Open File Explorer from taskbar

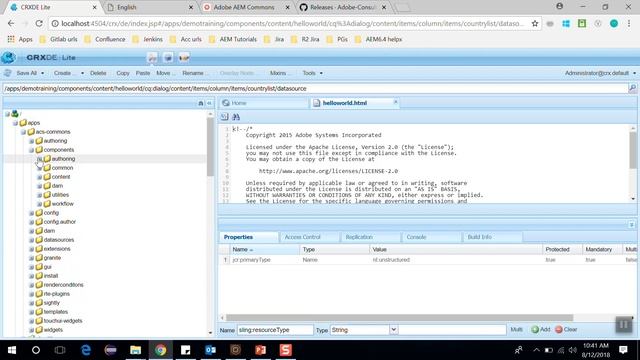[x=136, y=350]
